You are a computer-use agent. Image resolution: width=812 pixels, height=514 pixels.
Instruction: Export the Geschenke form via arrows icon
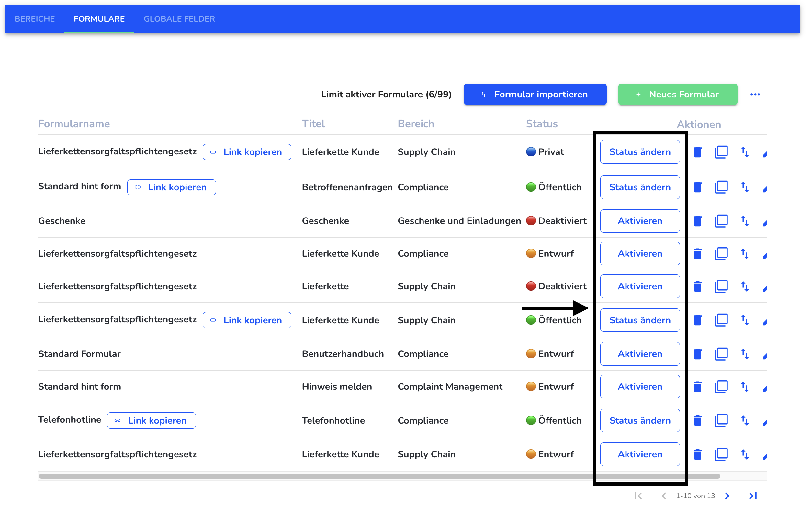tap(745, 221)
